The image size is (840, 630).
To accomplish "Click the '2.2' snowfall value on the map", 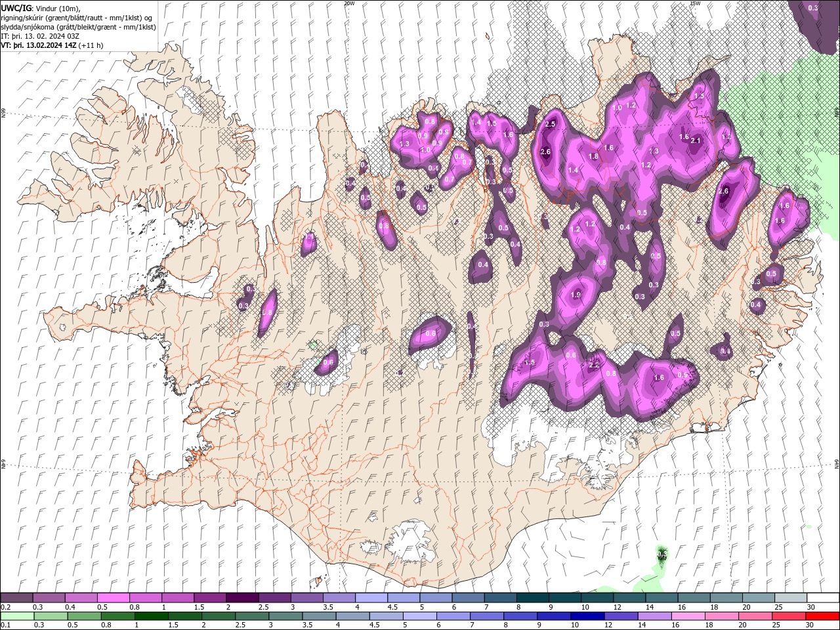I will [x=595, y=365].
